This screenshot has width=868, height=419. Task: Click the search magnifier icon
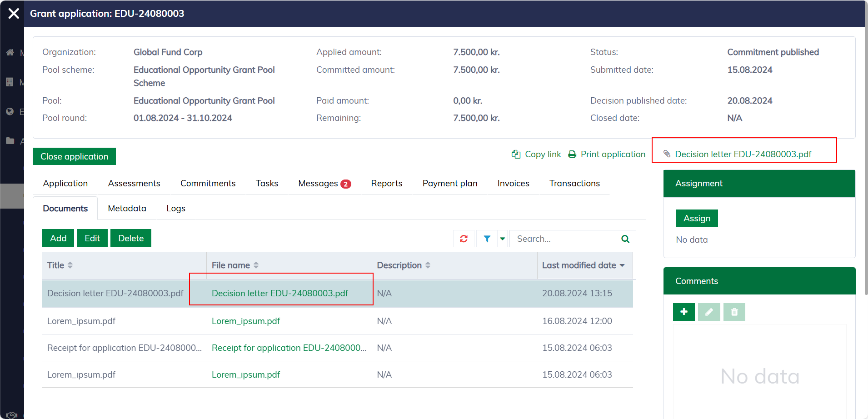(x=625, y=239)
